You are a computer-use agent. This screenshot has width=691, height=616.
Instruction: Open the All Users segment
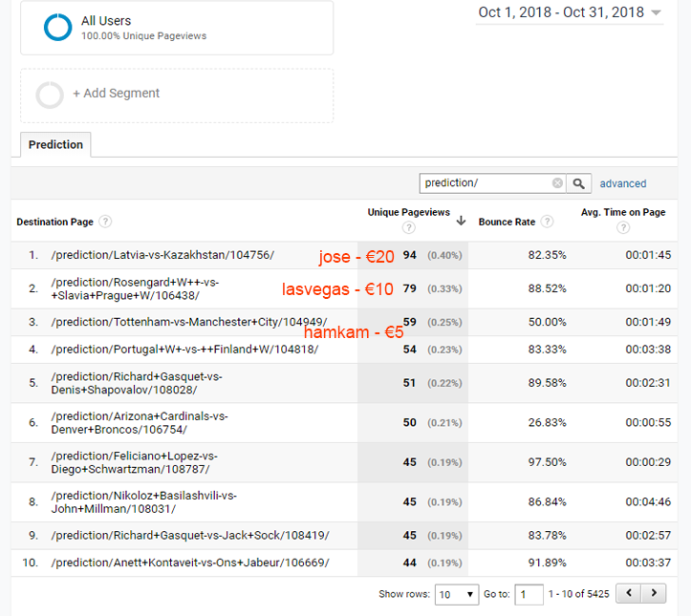click(177, 28)
